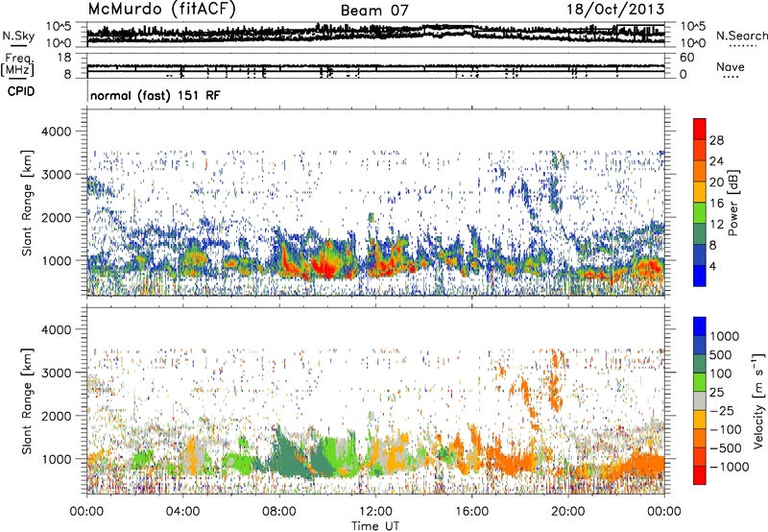Click the date "18/Oct/2013"
The width and height of the screenshot is (768, 532).
(615, 9)
